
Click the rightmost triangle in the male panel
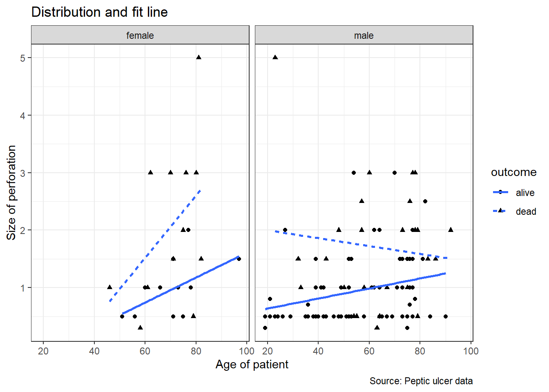(x=451, y=230)
